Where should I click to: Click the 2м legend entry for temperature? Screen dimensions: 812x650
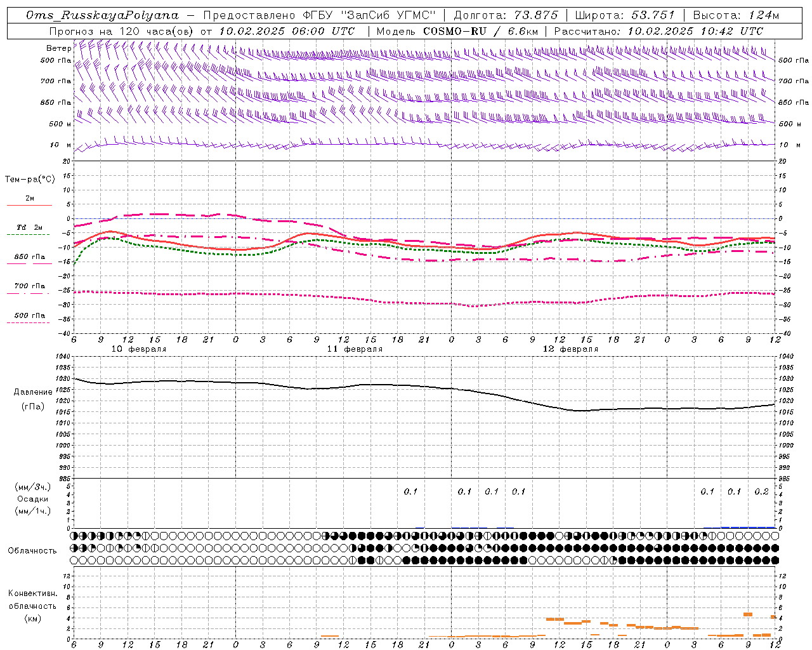click(x=29, y=199)
